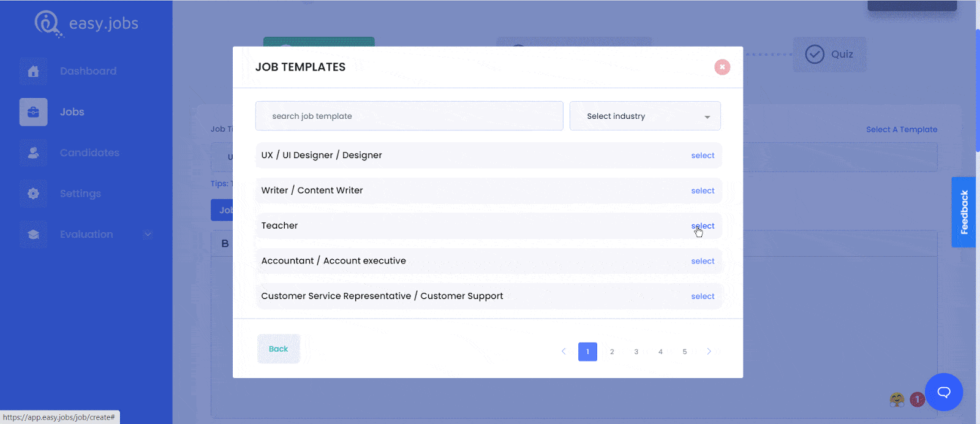Click the Settings gear icon

point(33,194)
